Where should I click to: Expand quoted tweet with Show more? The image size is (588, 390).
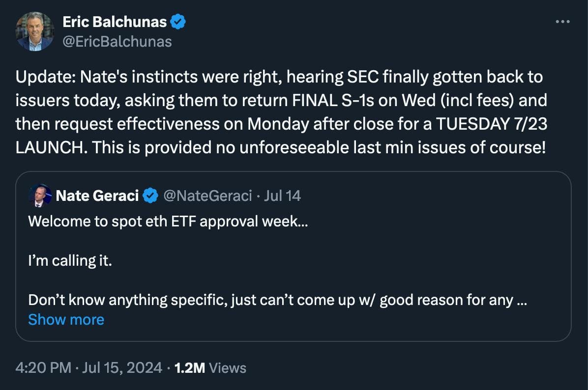pyautogui.click(x=66, y=320)
